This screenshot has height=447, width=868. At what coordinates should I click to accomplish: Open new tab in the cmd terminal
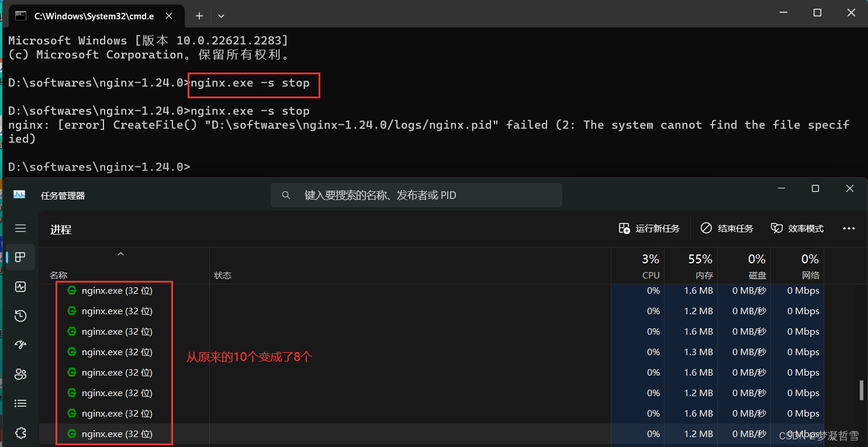pos(199,16)
